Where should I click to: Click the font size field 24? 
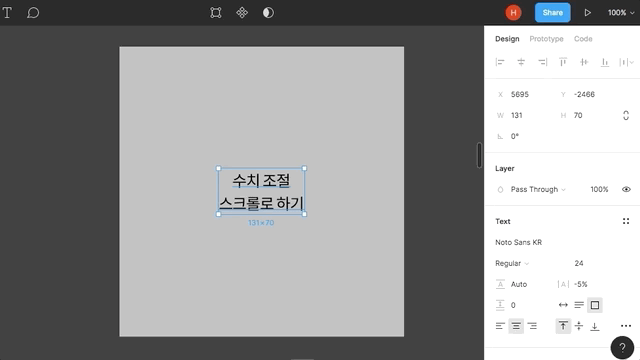pyautogui.click(x=579, y=263)
